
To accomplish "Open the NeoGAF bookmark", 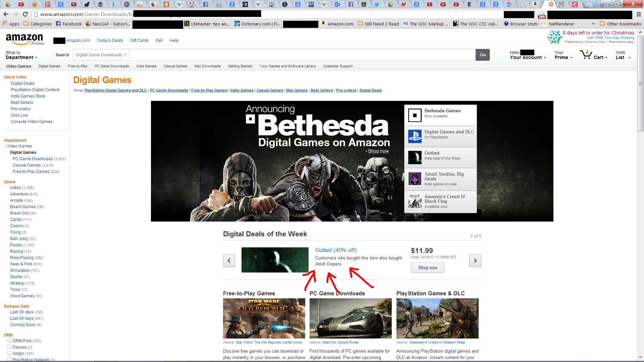I will click(x=108, y=24).
